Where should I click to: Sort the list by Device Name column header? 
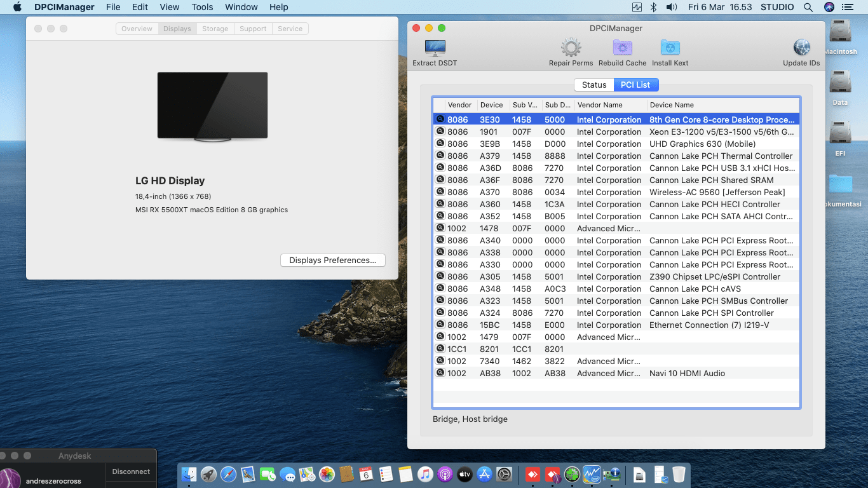pos(672,105)
